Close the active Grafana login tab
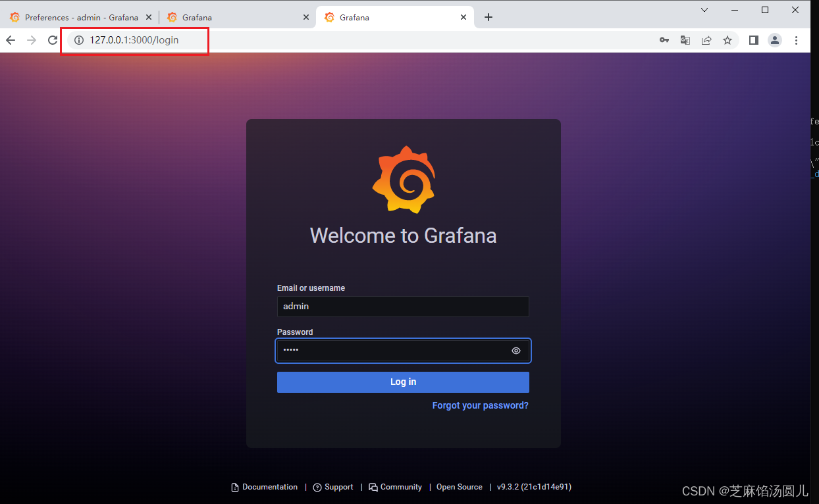Screen dimensions: 819x504 464,18
